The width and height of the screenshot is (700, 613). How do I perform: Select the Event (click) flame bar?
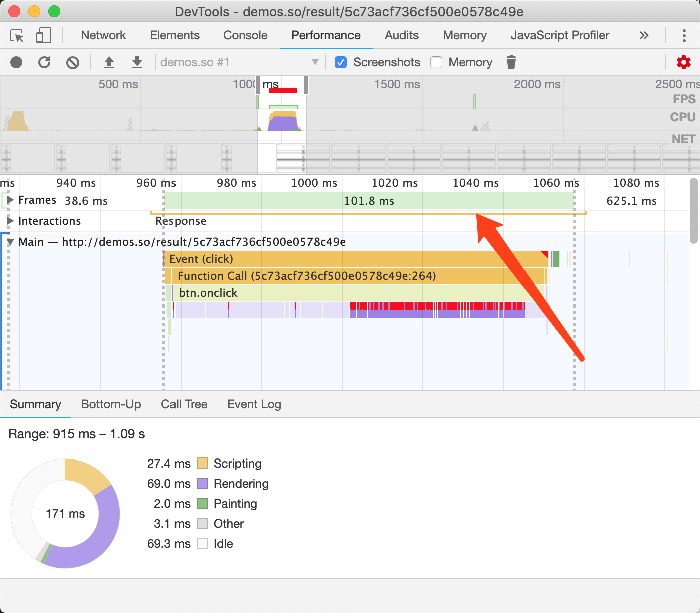(357, 259)
